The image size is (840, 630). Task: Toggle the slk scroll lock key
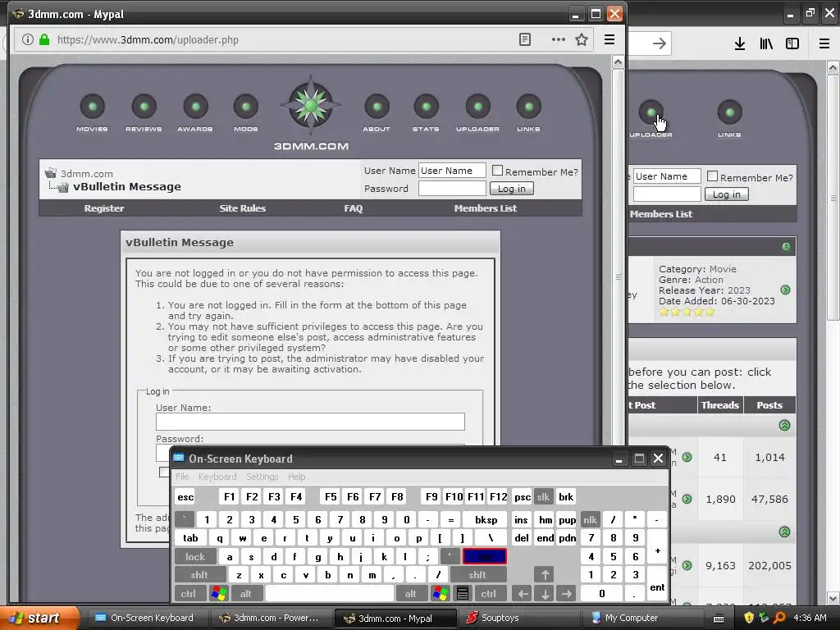pyautogui.click(x=543, y=496)
